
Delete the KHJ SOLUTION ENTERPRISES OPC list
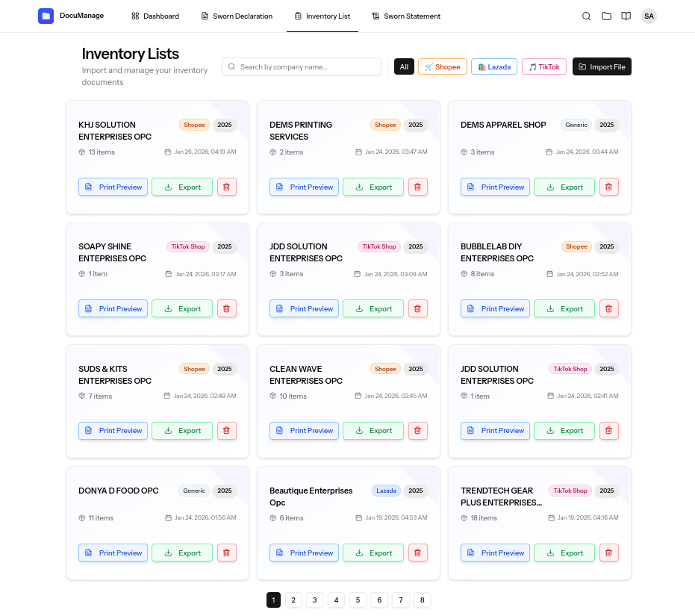(226, 187)
